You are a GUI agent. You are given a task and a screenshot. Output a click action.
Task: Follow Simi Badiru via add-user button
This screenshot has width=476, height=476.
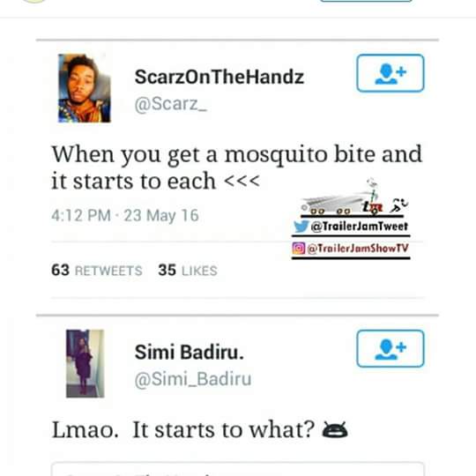(390, 348)
